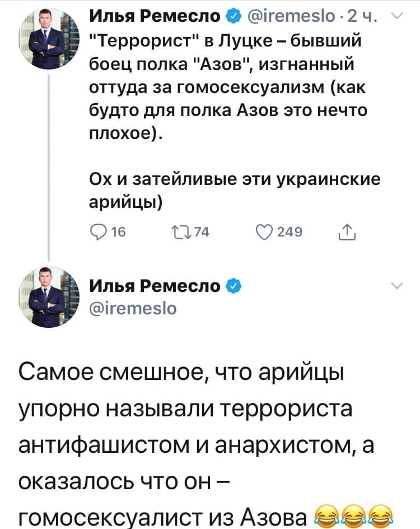Click the like count 249
The width and height of the screenshot is (420, 529).
click(290, 233)
